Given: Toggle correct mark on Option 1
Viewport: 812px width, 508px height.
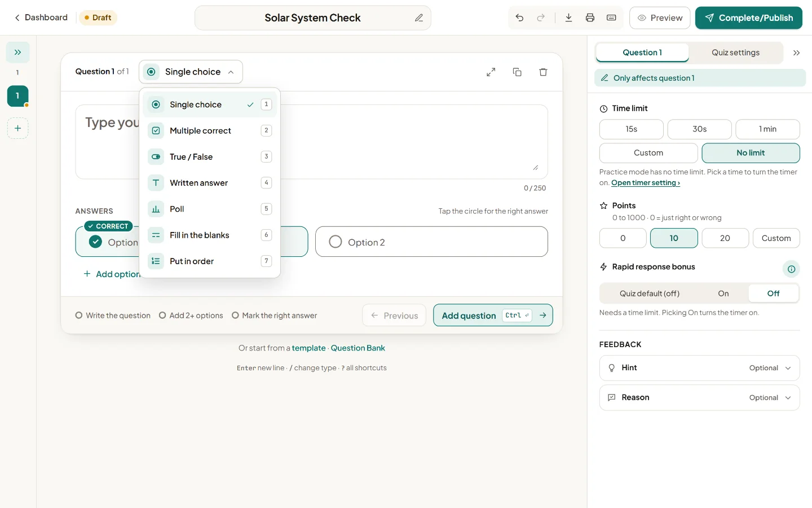Looking at the screenshot, I should pyautogui.click(x=96, y=242).
